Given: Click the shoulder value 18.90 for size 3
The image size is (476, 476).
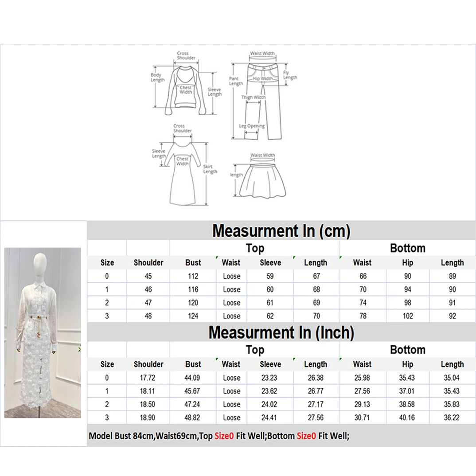Looking at the screenshot, I should (x=148, y=418).
